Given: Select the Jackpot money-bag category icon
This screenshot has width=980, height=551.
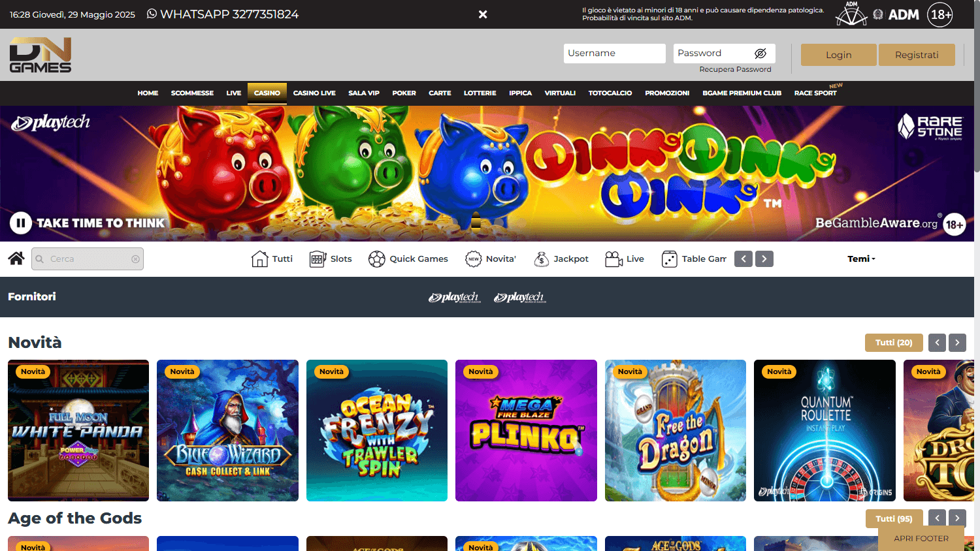Looking at the screenshot, I should pyautogui.click(x=541, y=259).
